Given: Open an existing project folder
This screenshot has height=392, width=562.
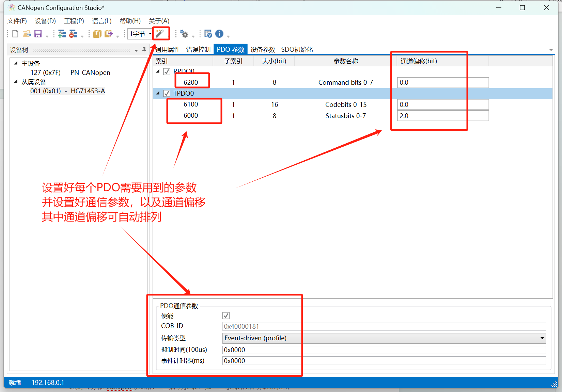Looking at the screenshot, I should [27, 34].
